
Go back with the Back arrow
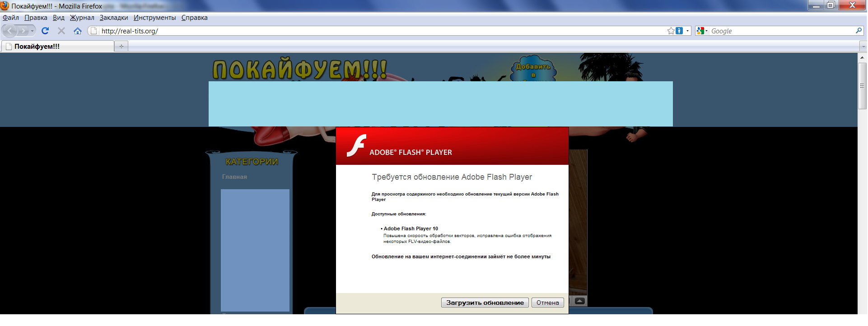[x=10, y=31]
